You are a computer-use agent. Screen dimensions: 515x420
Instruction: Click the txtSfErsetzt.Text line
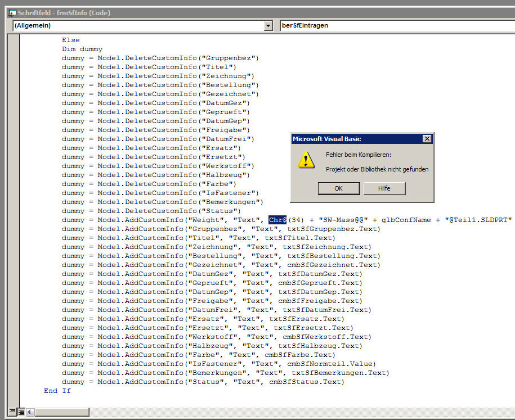(208, 328)
